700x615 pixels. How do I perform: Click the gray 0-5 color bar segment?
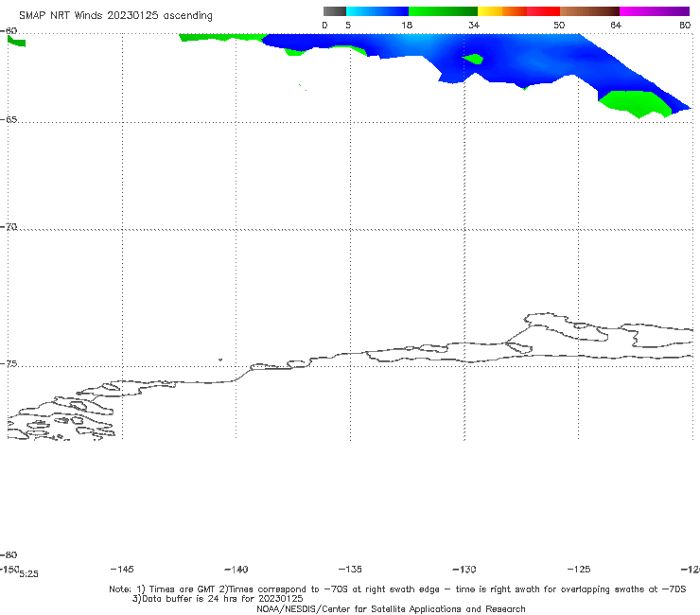[335, 11]
